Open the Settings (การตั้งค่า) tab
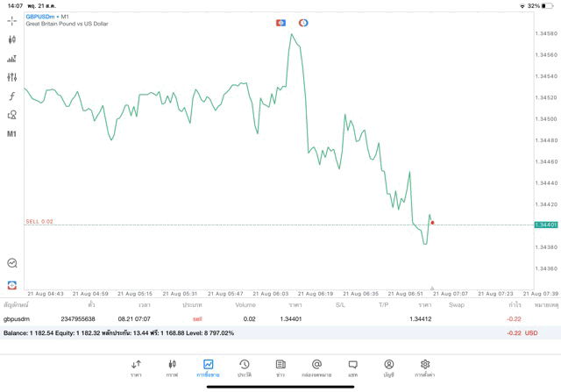 424,368
